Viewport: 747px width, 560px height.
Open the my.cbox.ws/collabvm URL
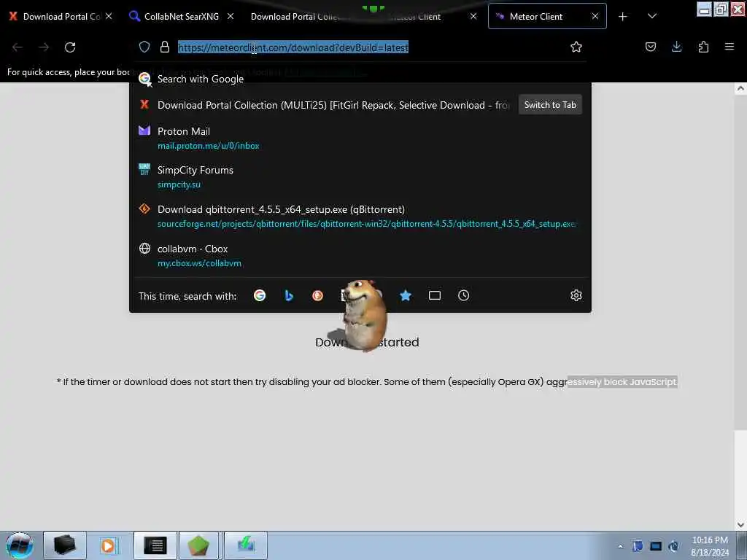click(199, 263)
